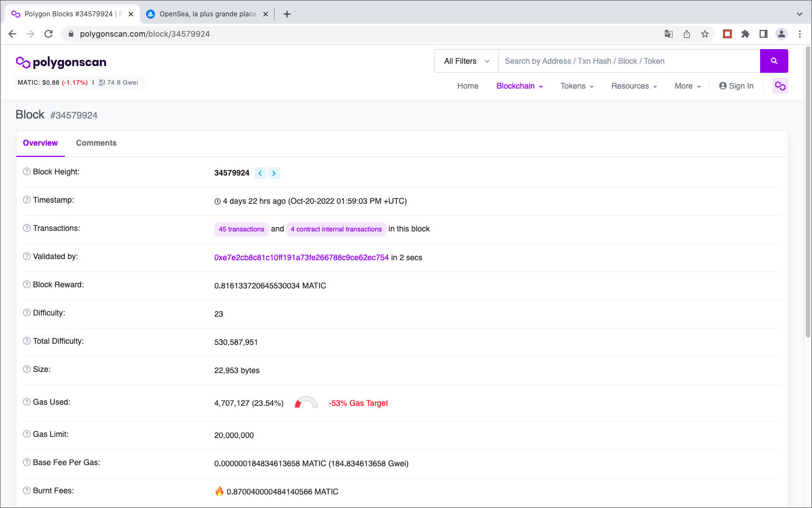Screen dimensions: 812x508
Task: Switch to the OpenSea browser tab
Action: coord(208,14)
